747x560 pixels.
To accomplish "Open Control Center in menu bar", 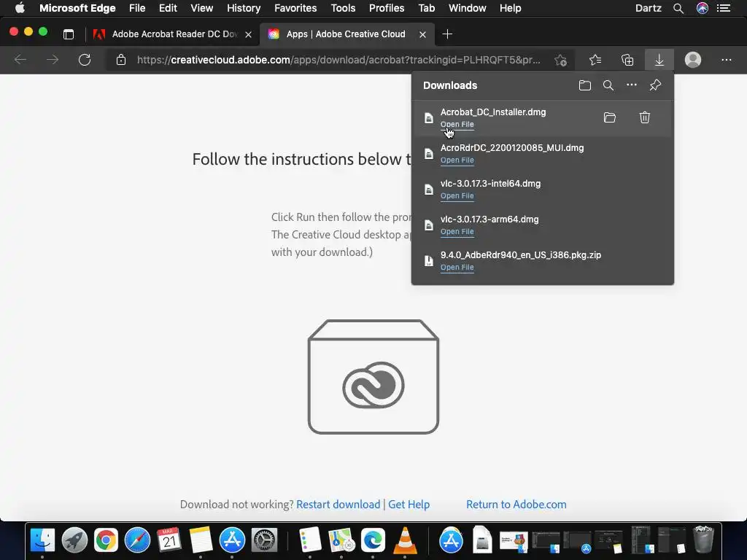I will coord(724,8).
